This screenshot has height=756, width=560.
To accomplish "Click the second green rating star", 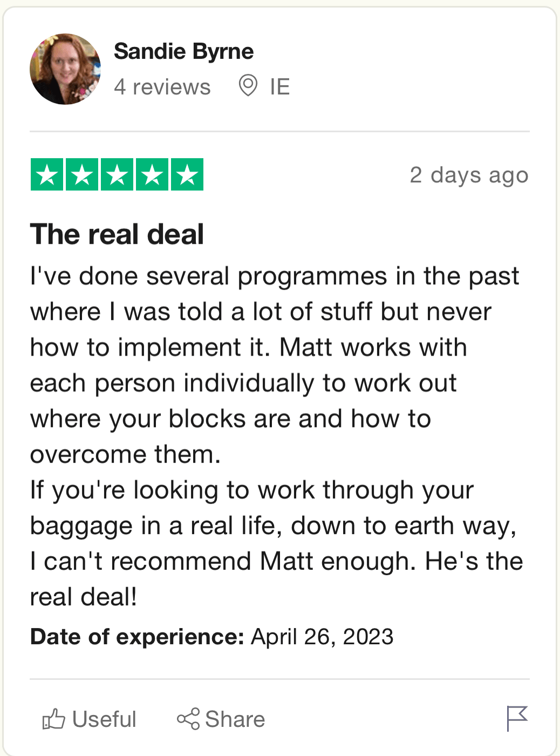I will coord(82,174).
